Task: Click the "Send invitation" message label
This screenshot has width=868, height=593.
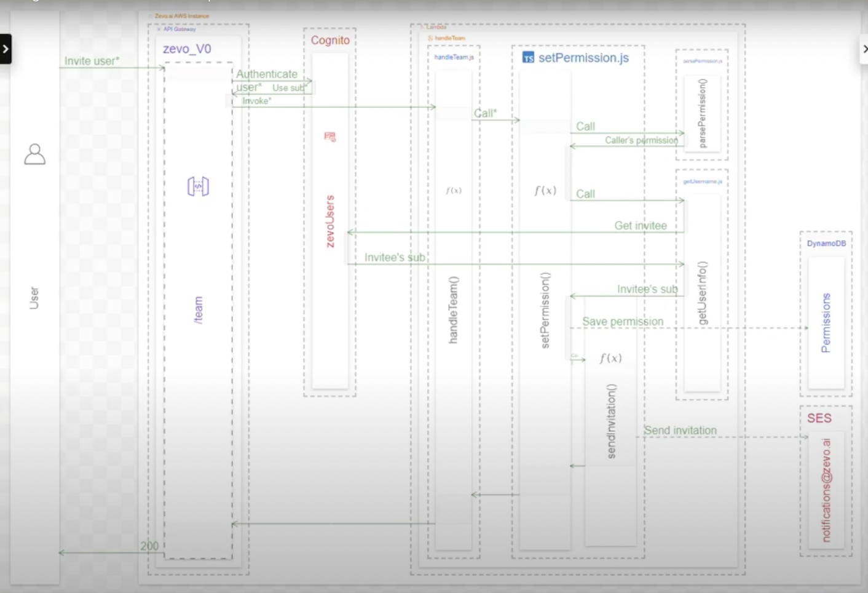Action: [x=681, y=431]
